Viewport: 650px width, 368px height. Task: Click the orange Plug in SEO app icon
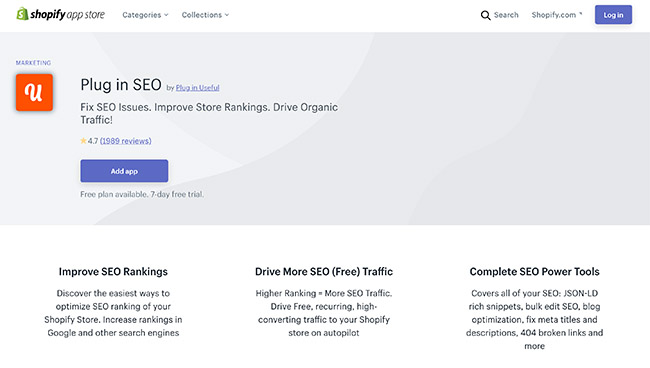34,92
